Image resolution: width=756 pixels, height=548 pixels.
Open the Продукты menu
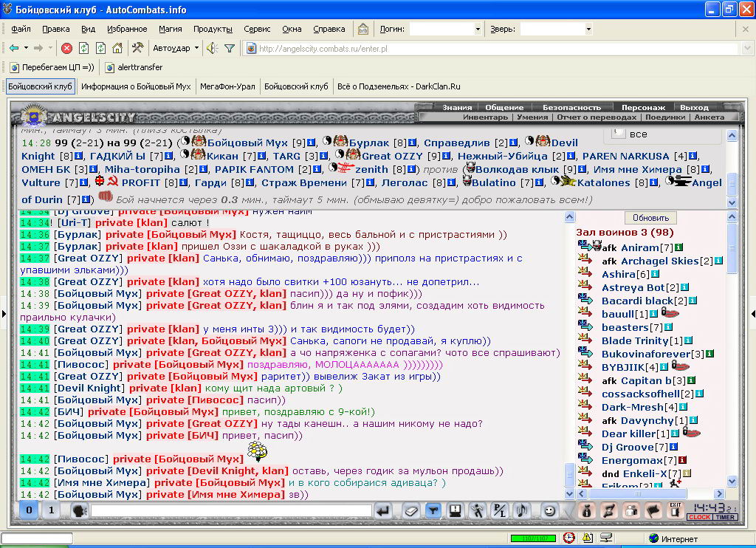point(213,29)
